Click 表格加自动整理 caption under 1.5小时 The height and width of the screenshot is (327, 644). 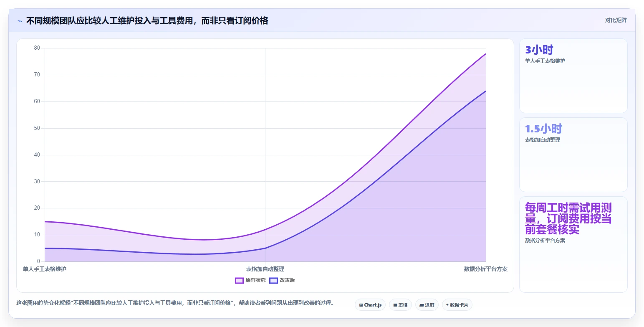tap(543, 140)
